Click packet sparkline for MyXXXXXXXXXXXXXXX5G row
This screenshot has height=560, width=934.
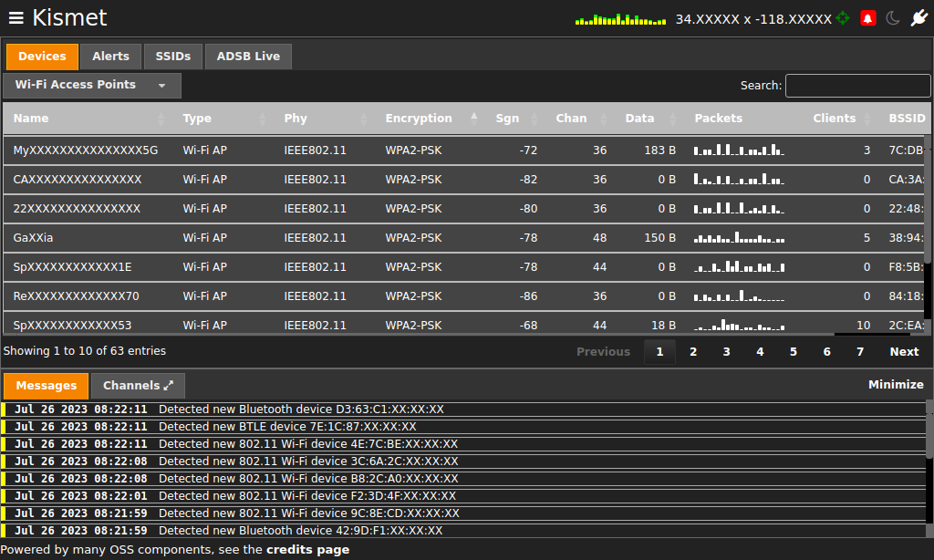(x=739, y=150)
